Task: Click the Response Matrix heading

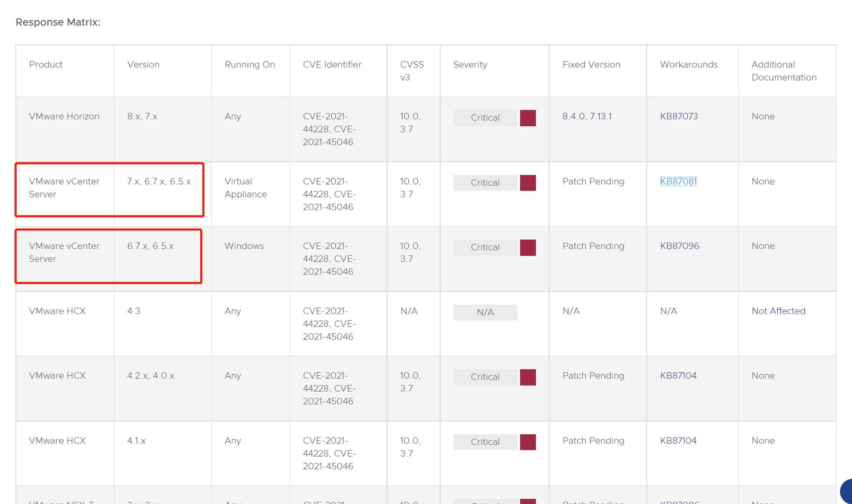Action: click(x=58, y=22)
